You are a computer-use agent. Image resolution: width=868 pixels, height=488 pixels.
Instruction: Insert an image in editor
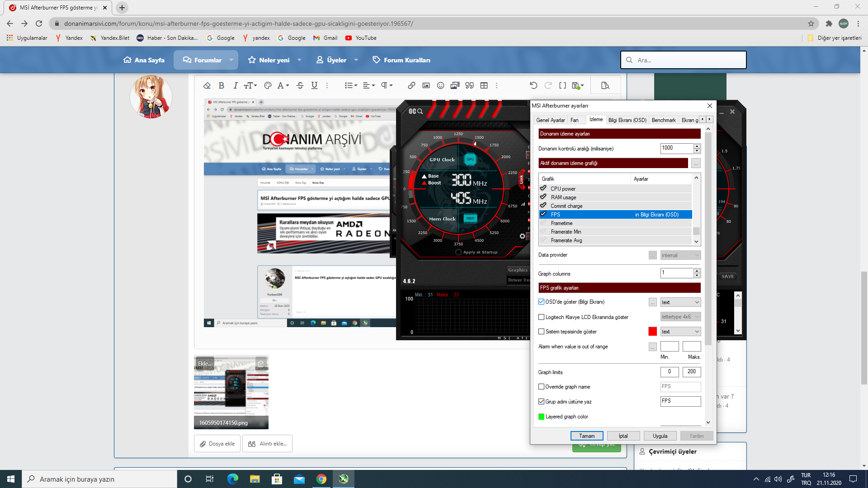pyautogui.click(x=426, y=85)
